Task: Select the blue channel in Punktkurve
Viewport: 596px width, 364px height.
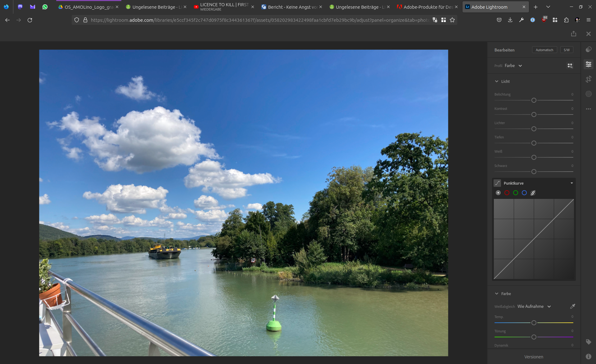Action: [524, 193]
